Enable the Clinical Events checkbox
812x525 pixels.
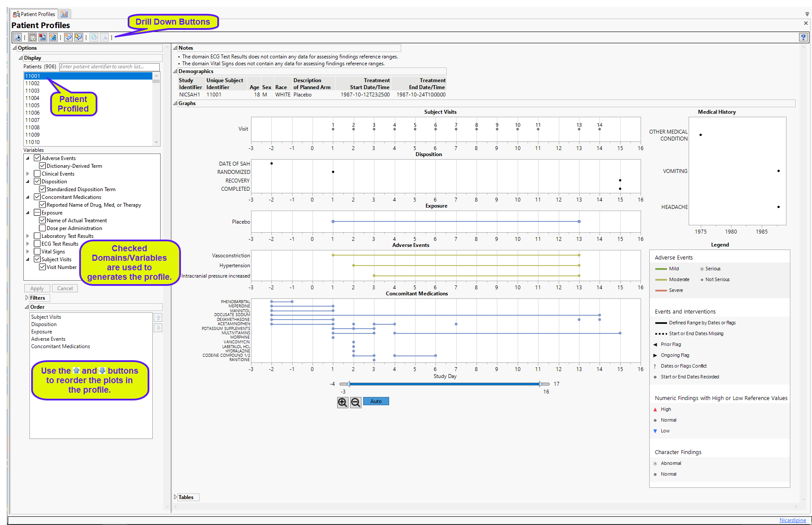pos(37,174)
